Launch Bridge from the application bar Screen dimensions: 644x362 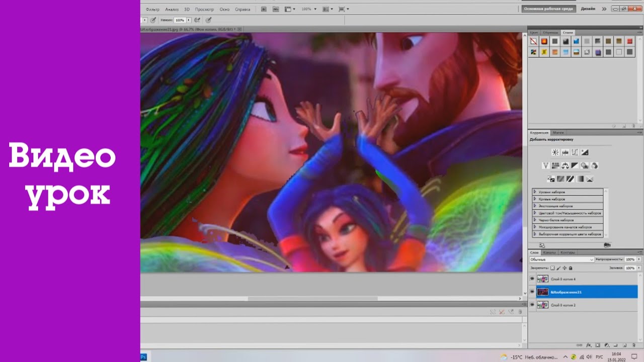[265, 9]
